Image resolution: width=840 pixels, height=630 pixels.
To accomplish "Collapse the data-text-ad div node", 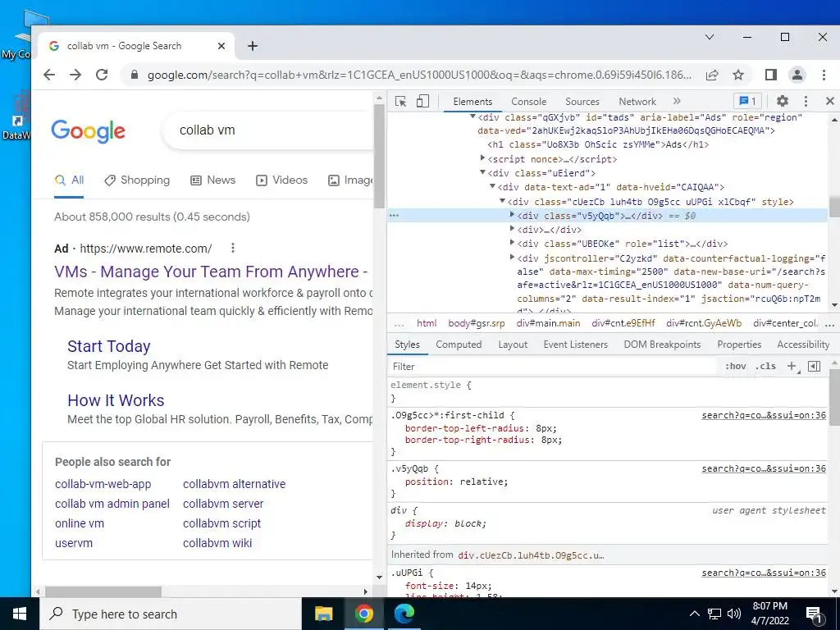I will 492,186.
